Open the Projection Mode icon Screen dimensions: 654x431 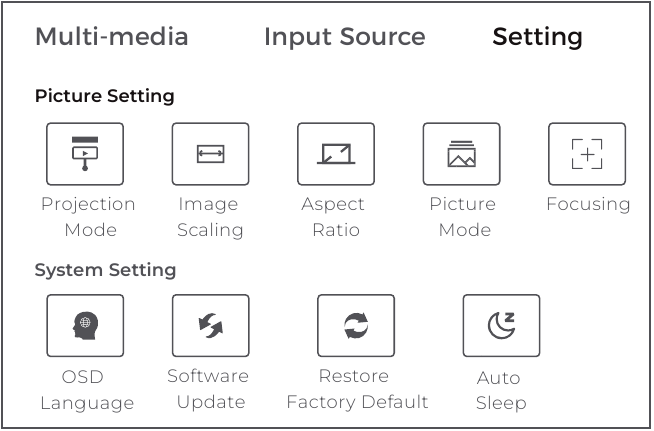(x=85, y=154)
